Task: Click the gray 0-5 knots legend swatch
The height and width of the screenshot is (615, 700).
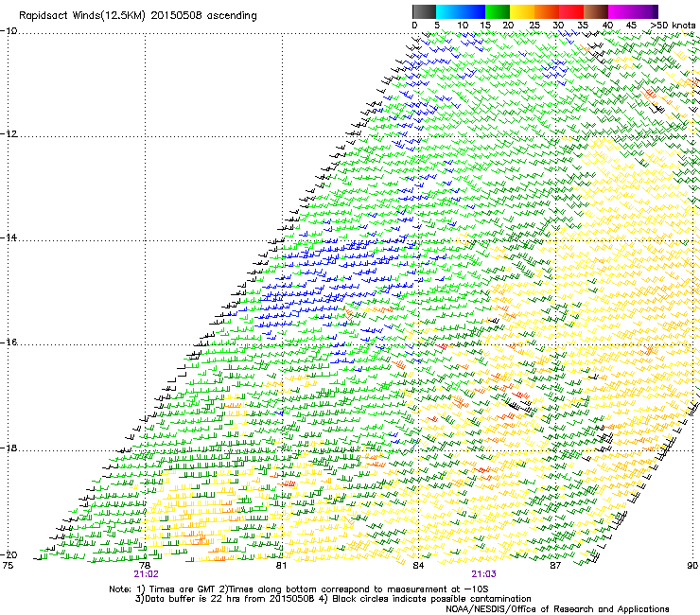Action: pyautogui.click(x=424, y=11)
